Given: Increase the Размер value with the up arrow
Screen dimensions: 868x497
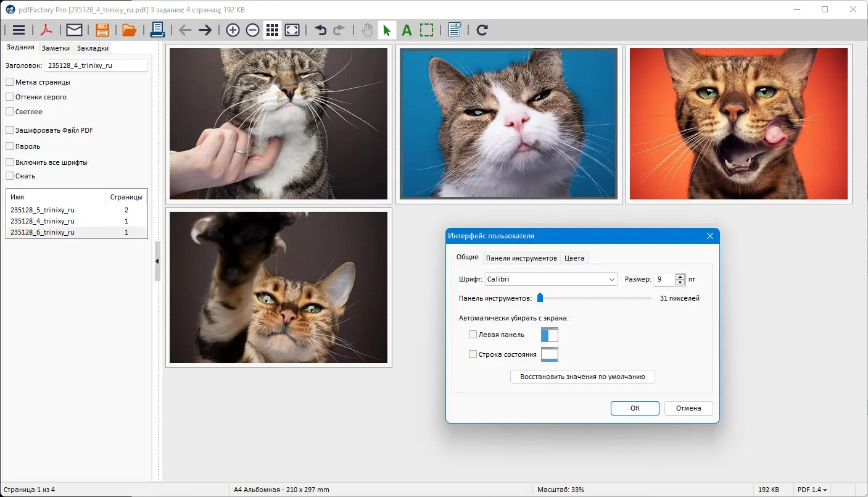Looking at the screenshot, I should 680,277.
